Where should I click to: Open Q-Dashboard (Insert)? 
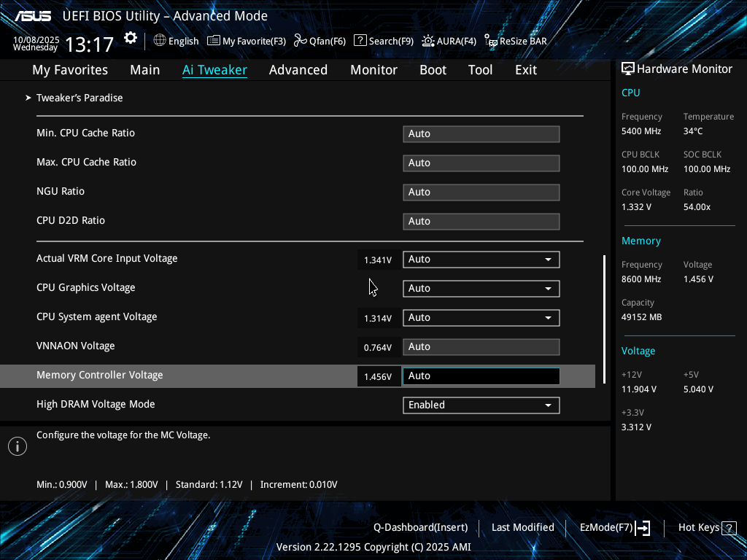[420, 527]
